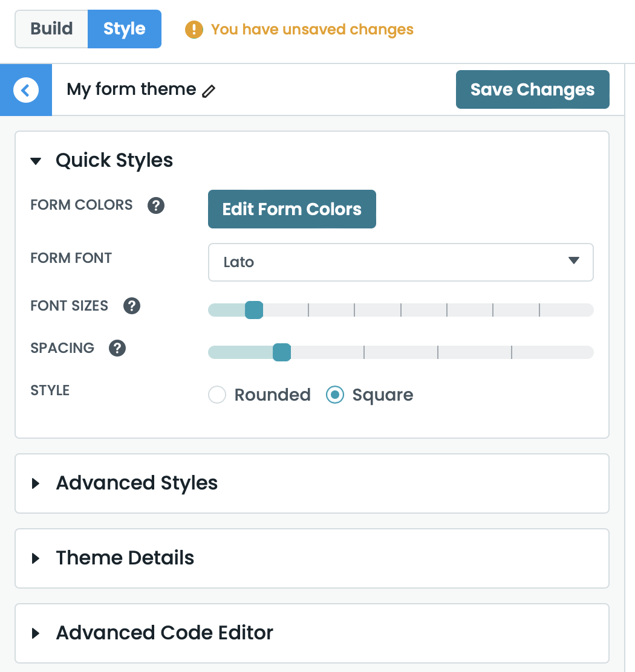Select the Square style radio button

pos(335,395)
